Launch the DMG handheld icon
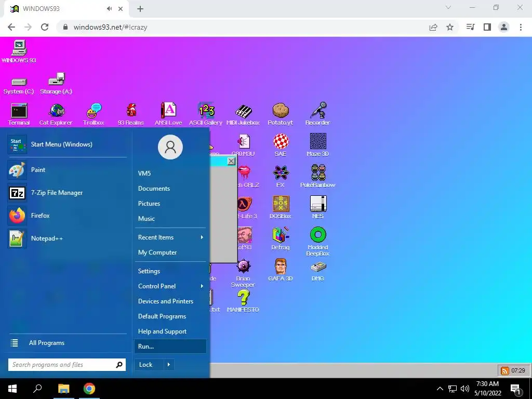Viewport: 532px width, 399px height. tap(318, 271)
